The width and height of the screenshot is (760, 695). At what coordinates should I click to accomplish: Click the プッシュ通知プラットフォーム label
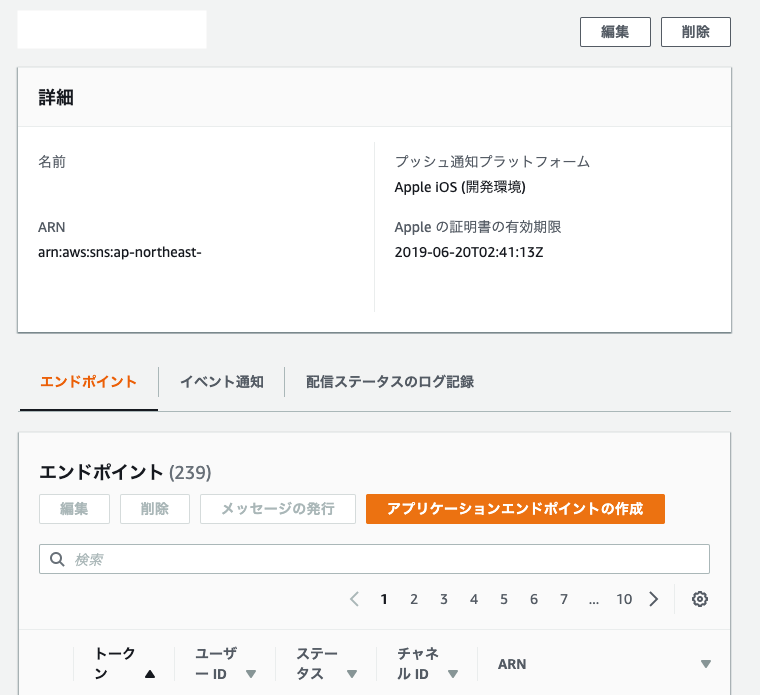[492, 161]
